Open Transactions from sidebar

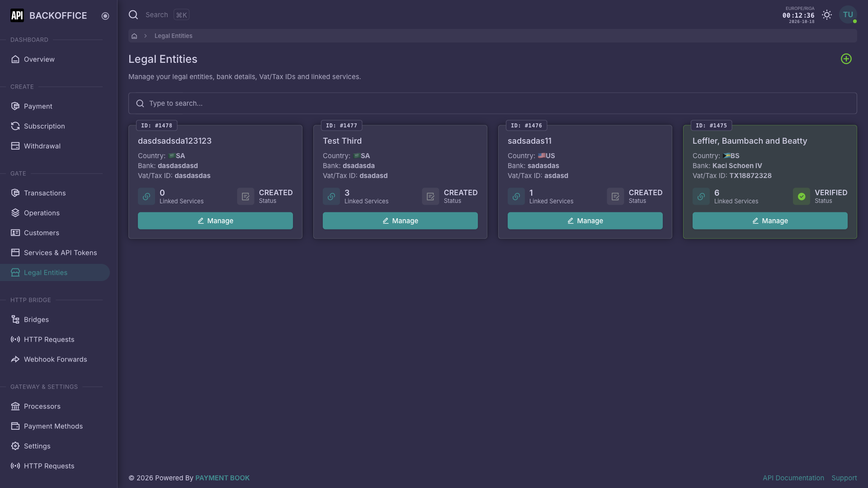55,193
